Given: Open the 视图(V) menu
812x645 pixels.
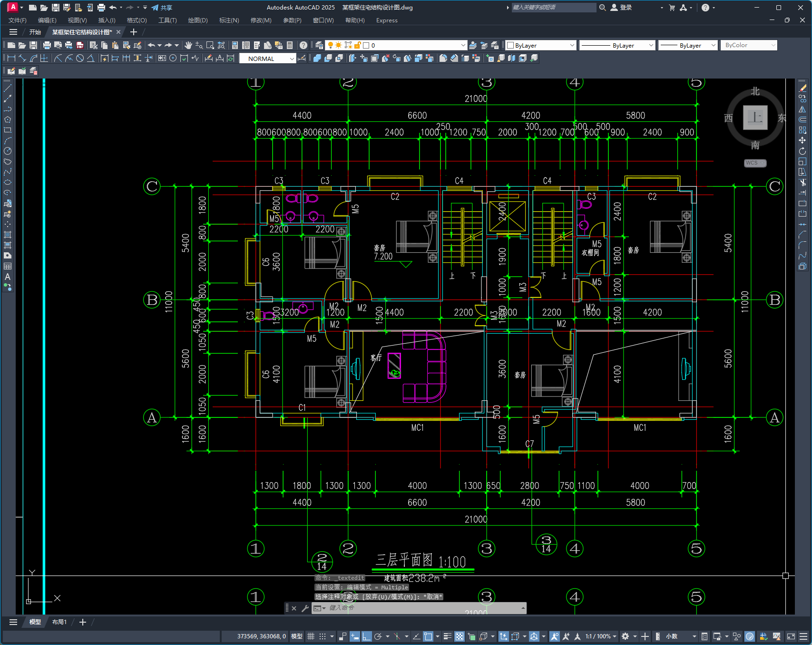Looking at the screenshot, I should [x=77, y=20].
